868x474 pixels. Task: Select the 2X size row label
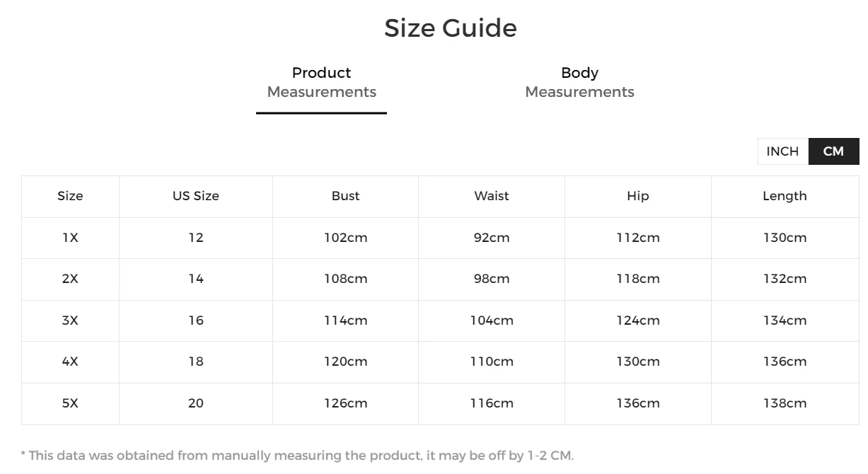tap(70, 279)
